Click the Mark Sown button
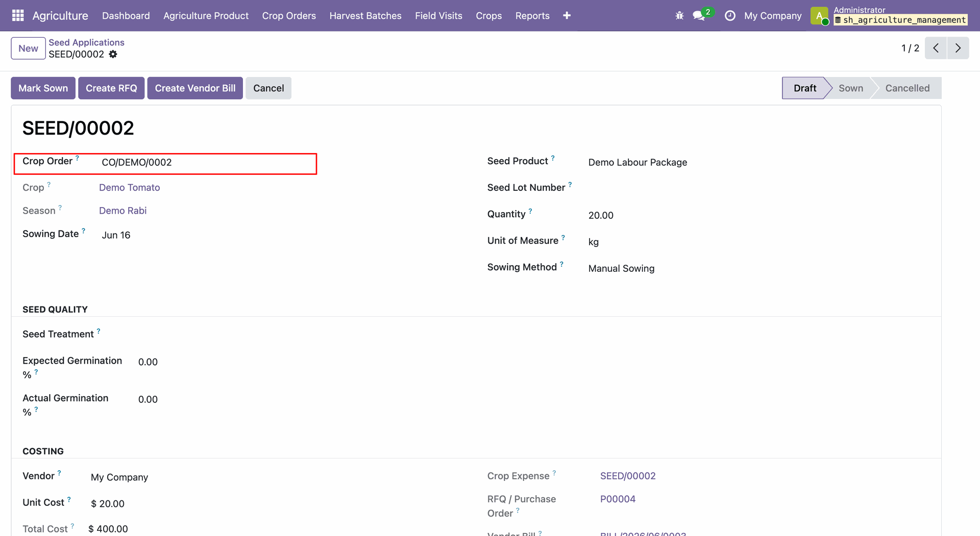980x536 pixels. coord(43,88)
